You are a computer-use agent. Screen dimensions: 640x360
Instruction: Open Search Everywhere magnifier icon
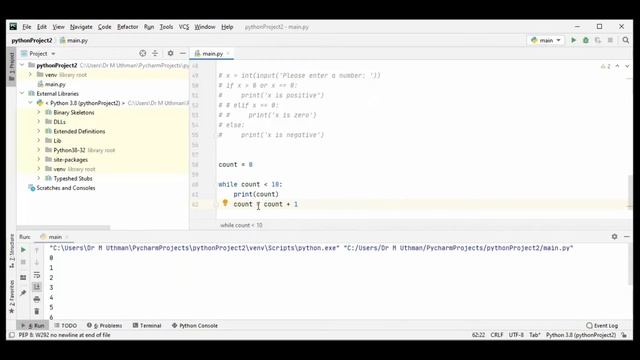click(625, 40)
